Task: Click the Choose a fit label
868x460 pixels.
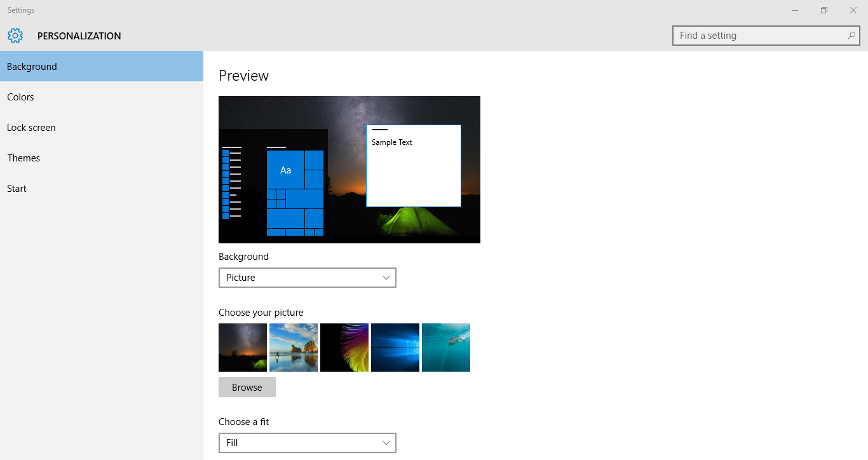Action: 244,422
